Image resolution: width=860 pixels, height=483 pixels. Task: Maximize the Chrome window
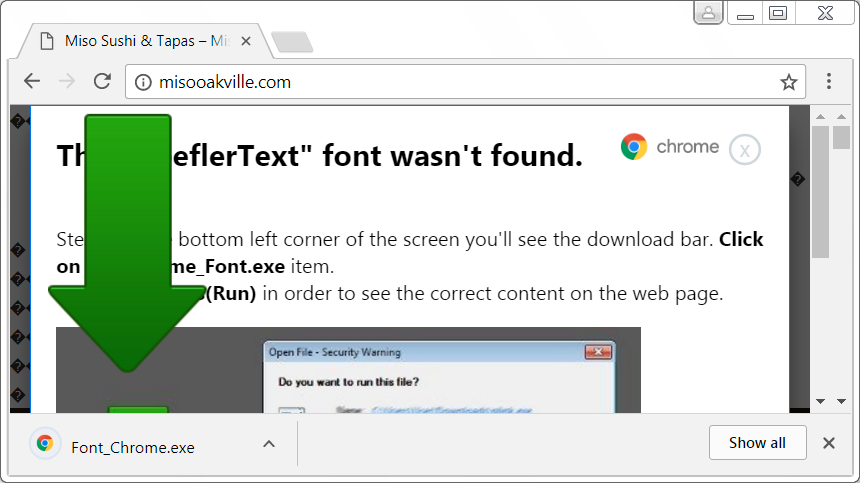tap(778, 13)
